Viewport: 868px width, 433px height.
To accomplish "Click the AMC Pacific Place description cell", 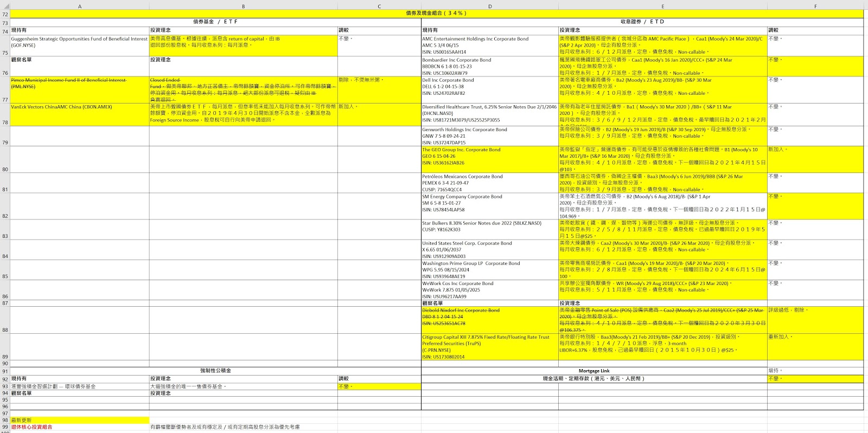I will coord(662,46).
